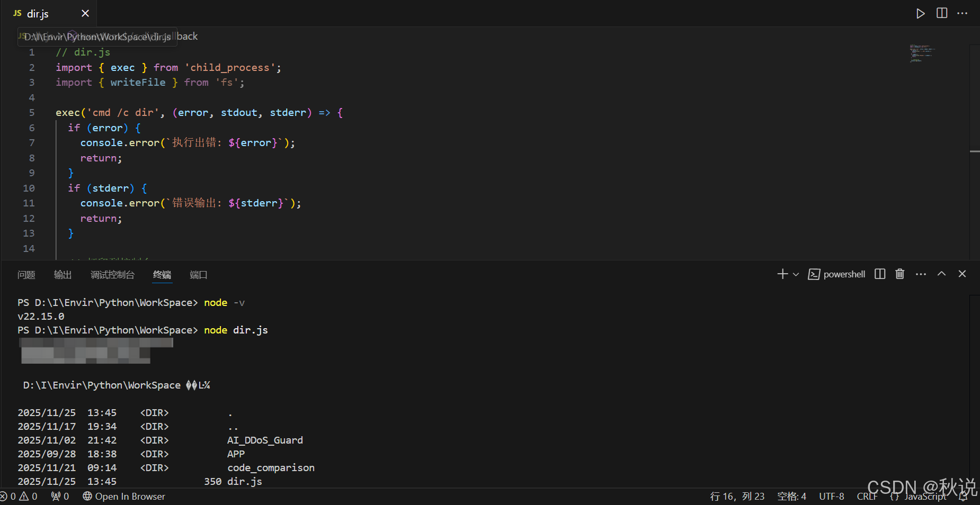Screen dimensions: 980x505
Task: Click console.error on line 7
Action: point(120,143)
